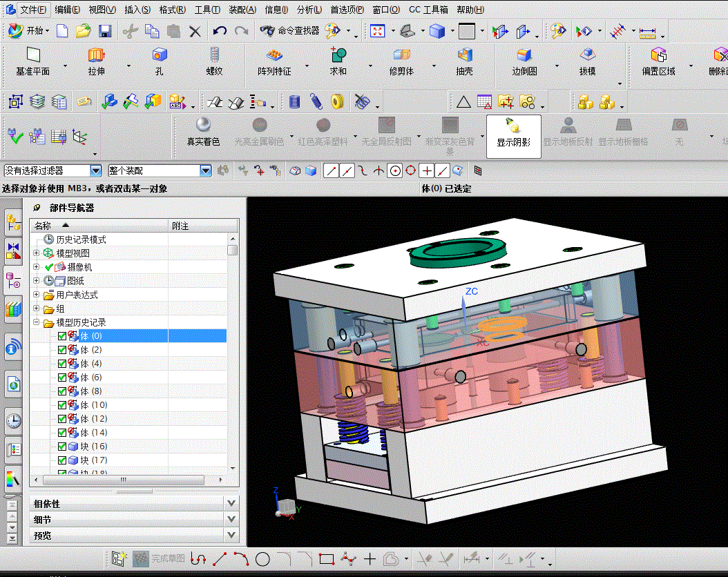This screenshot has height=577, width=728.
Task: Open the 插入(S) menu
Action: click(x=137, y=10)
